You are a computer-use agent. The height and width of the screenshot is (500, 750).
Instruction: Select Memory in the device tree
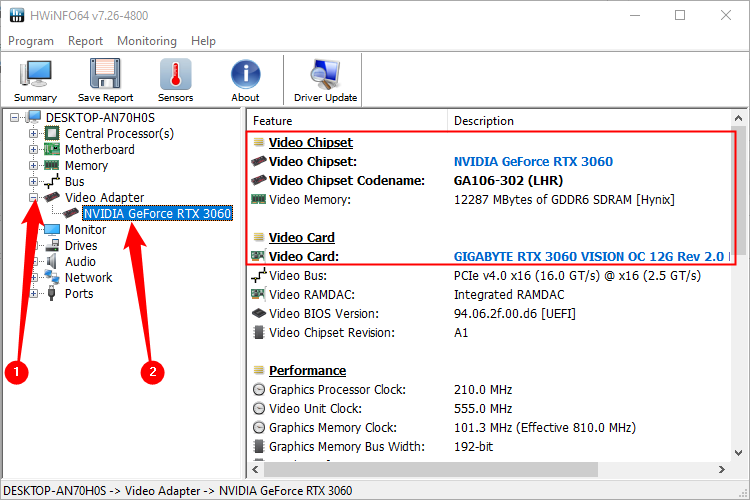coord(86,166)
